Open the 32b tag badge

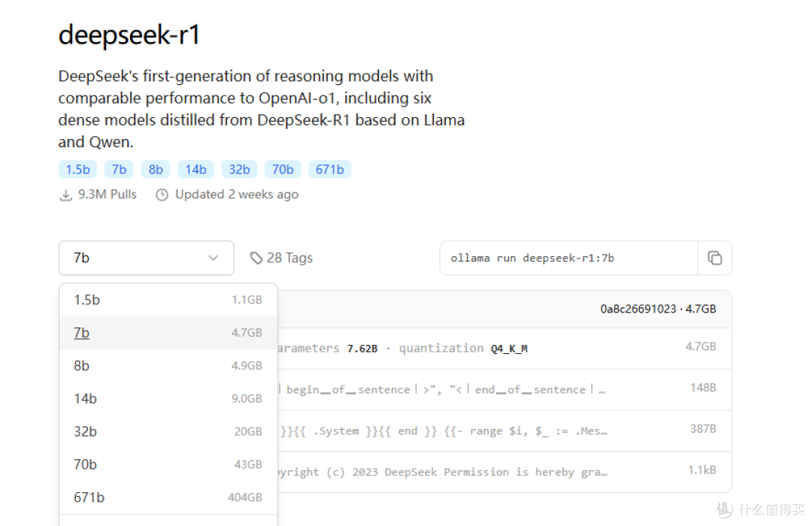239,169
